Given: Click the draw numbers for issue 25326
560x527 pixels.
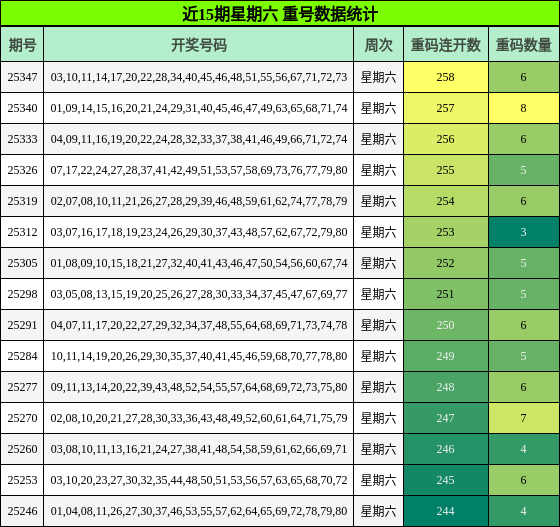Looking at the screenshot, I should (x=199, y=170).
